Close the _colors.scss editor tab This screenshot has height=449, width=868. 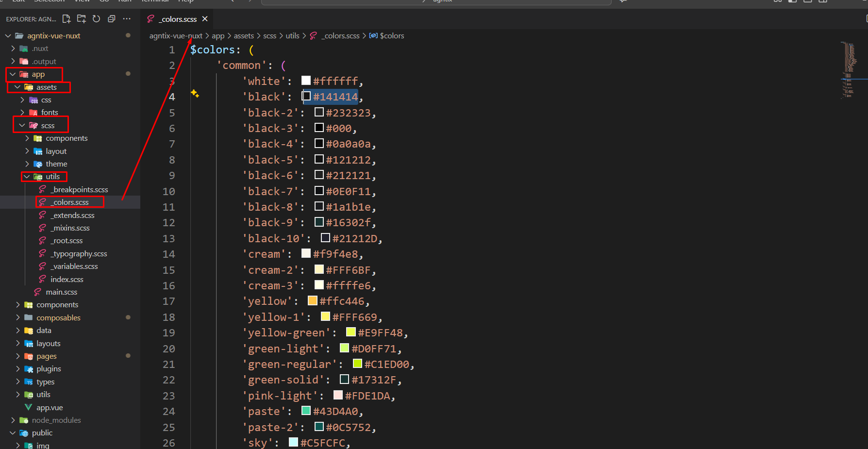[205, 19]
